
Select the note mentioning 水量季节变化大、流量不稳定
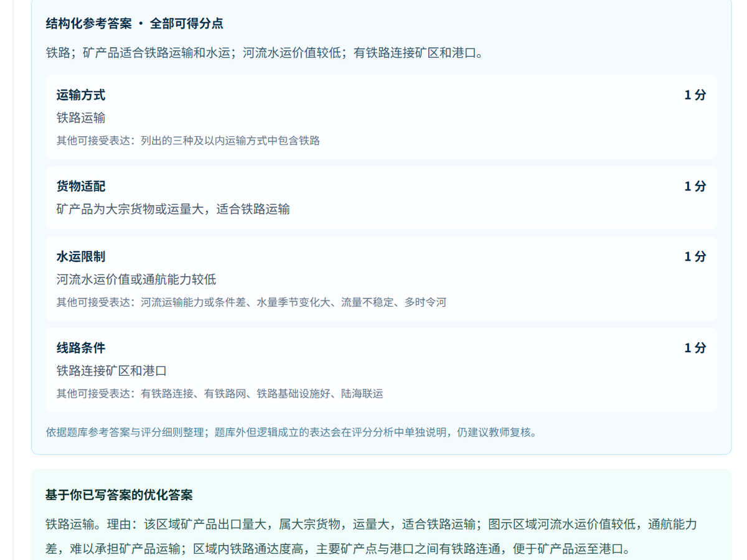(251, 302)
